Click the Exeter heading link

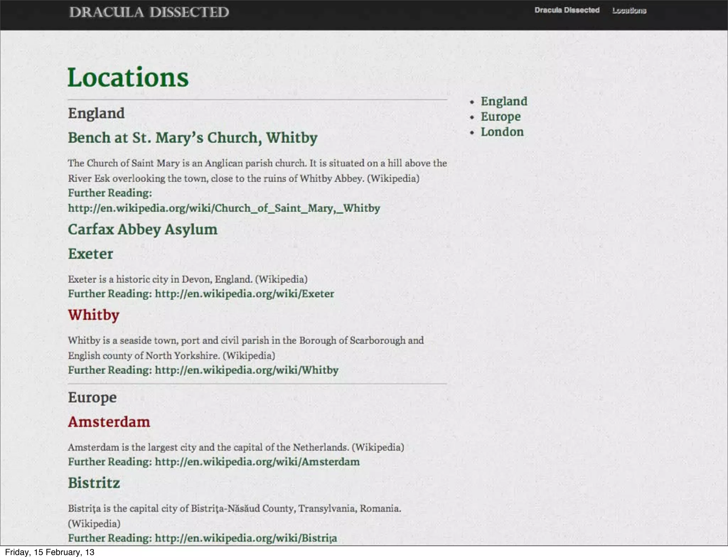90,254
